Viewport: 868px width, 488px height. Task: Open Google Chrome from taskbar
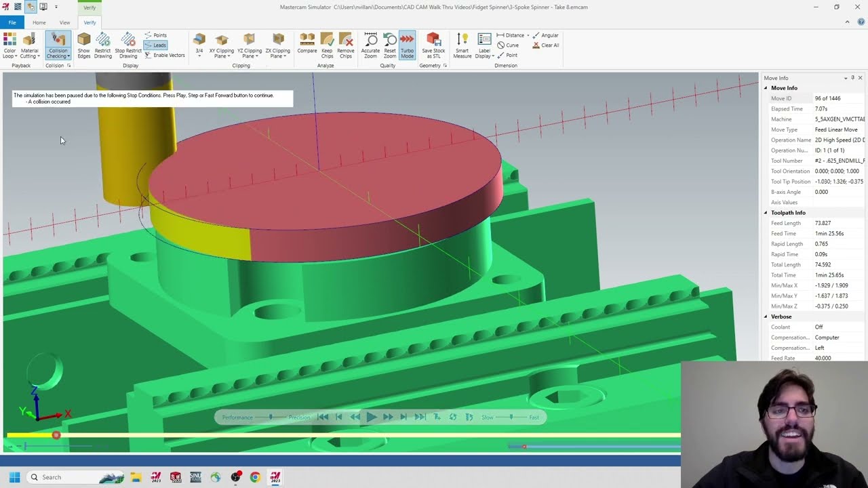click(x=255, y=477)
